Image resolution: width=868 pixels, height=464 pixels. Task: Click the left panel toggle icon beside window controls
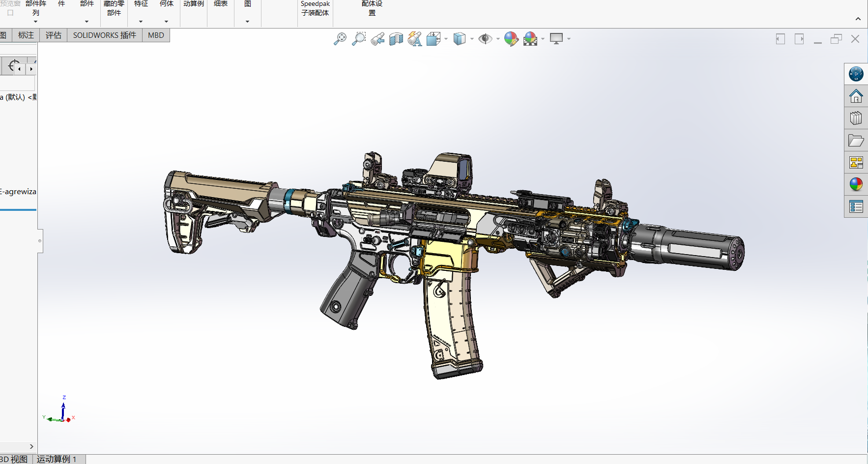tap(781, 39)
